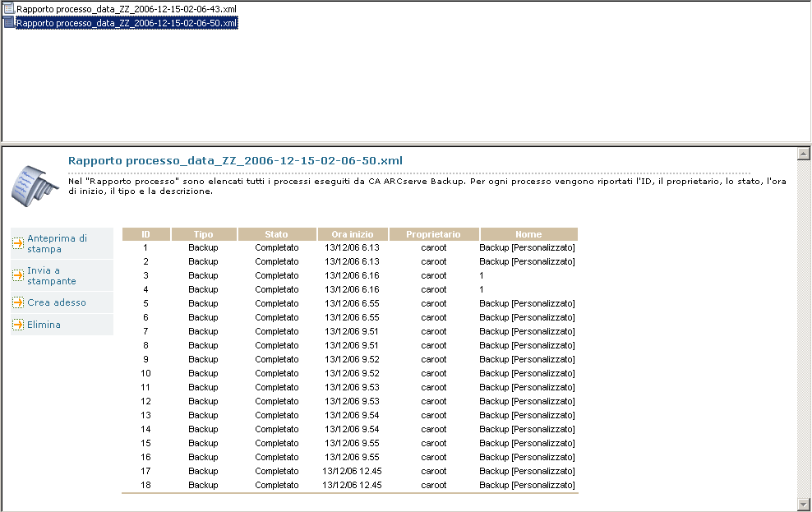Click Ora inizio '13/12/06 6.16' in row 3
Viewport: 812px width, 512px height.
(x=352, y=276)
